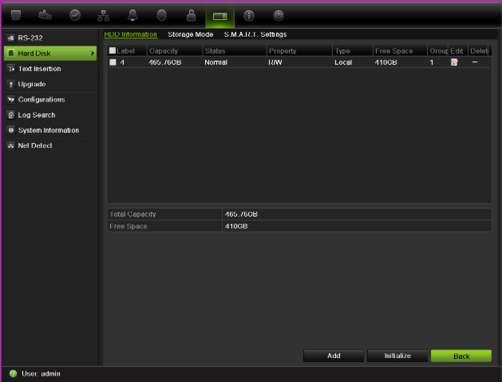Click the Initialize button
Viewport: 502px width, 382px height.
397,356
